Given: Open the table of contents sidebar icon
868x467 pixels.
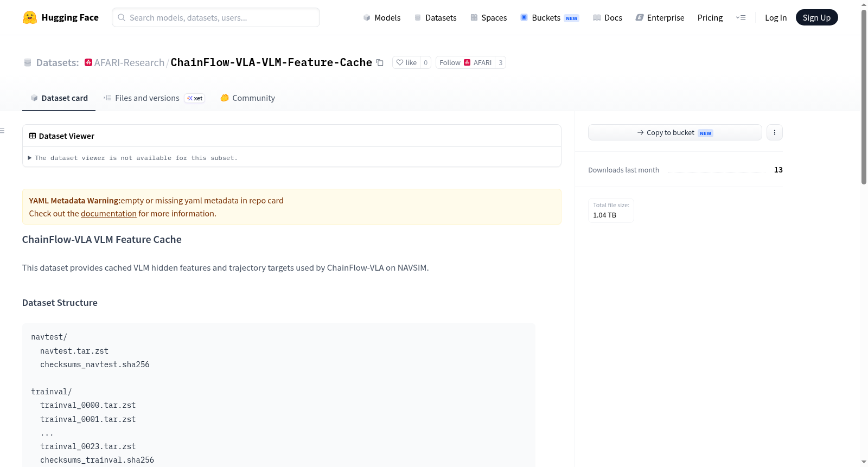Looking at the screenshot, I should point(2,131).
